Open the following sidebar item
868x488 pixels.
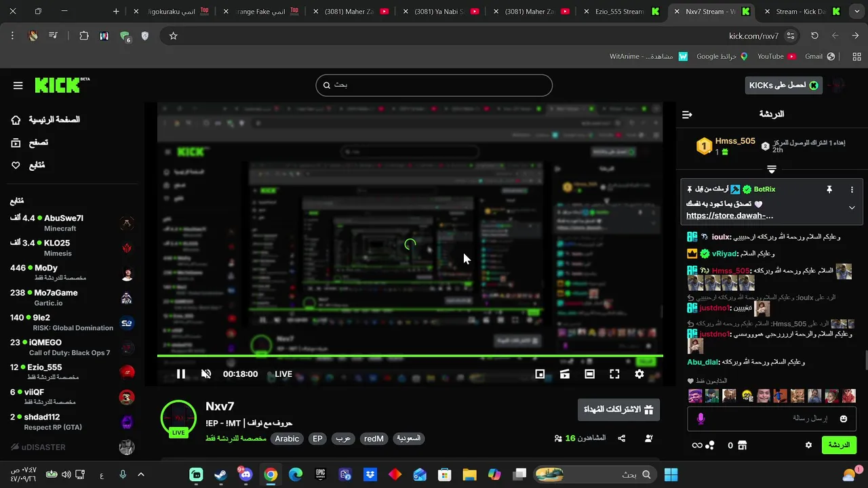28,165
